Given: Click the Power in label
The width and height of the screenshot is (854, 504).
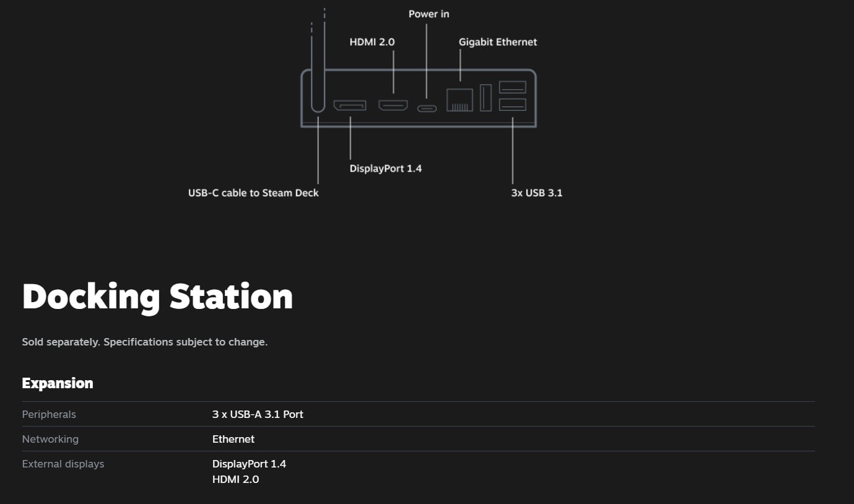Looking at the screenshot, I should (x=428, y=14).
